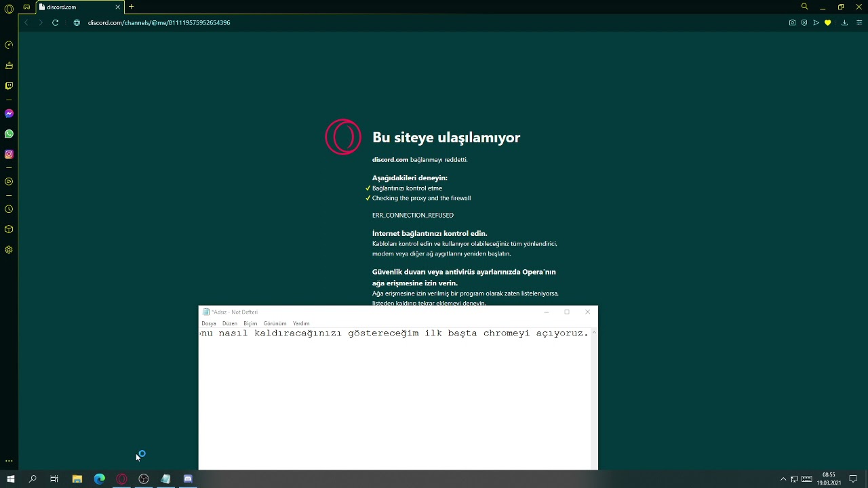Open Task View on the taskbar
The image size is (868, 488).
click(54, 479)
